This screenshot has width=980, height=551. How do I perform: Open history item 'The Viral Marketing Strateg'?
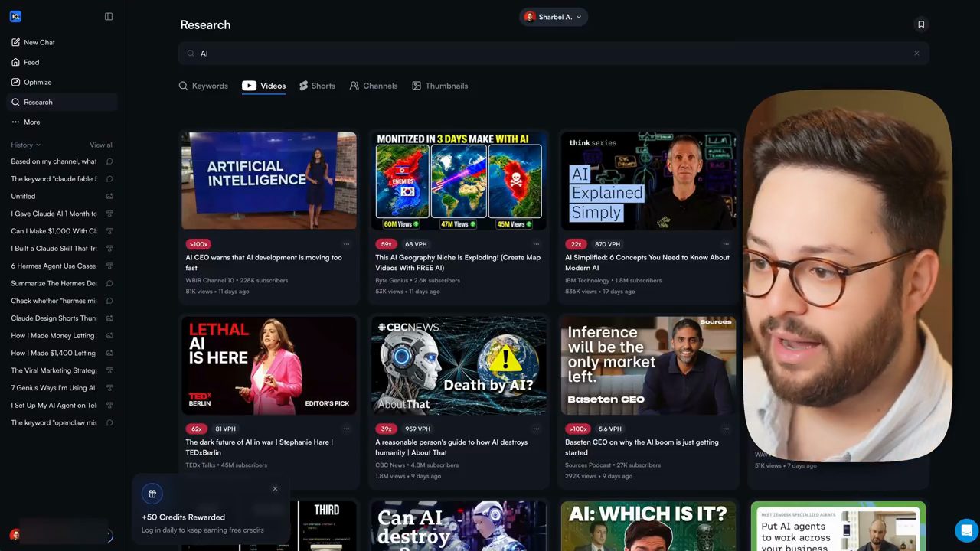[x=54, y=370]
